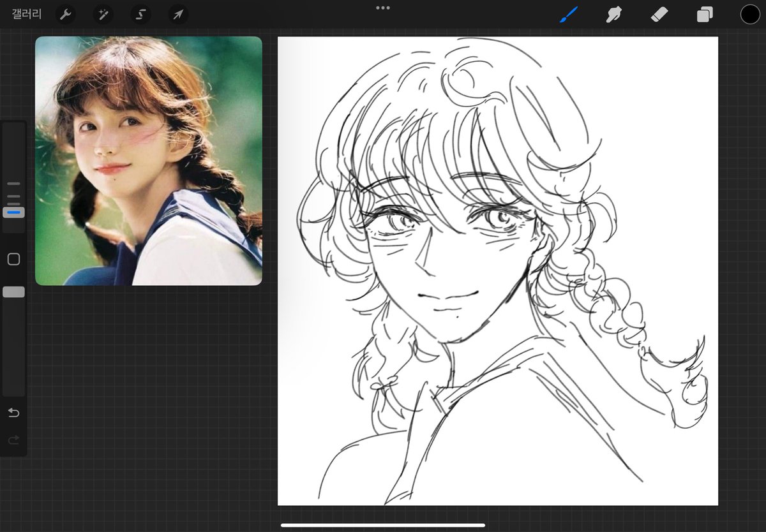This screenshot has height=532, width=766.
Task: Tap the square modify button in sidebar
Action: point(13,259)
